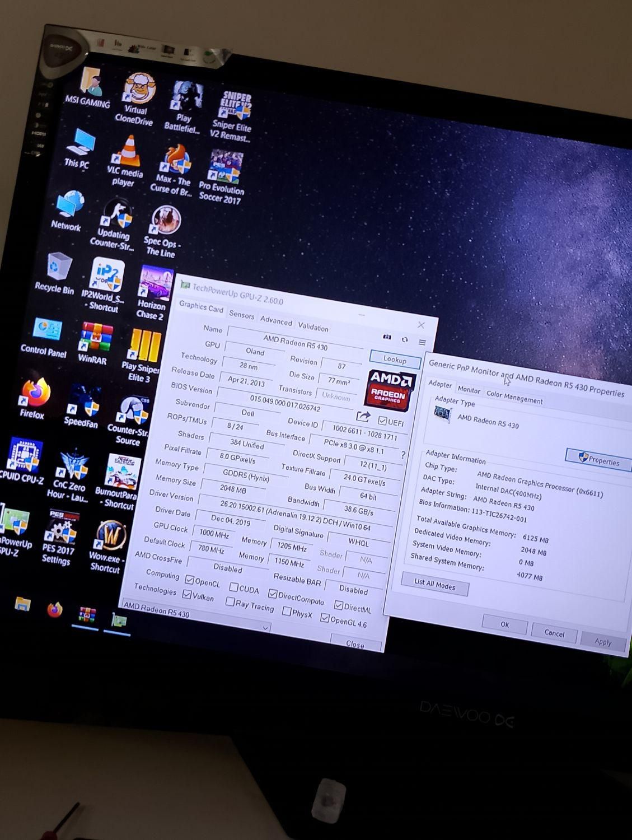Toggle the Vulkan checkbox
This screenshot has width=632, height=840.
click(187, 594)
